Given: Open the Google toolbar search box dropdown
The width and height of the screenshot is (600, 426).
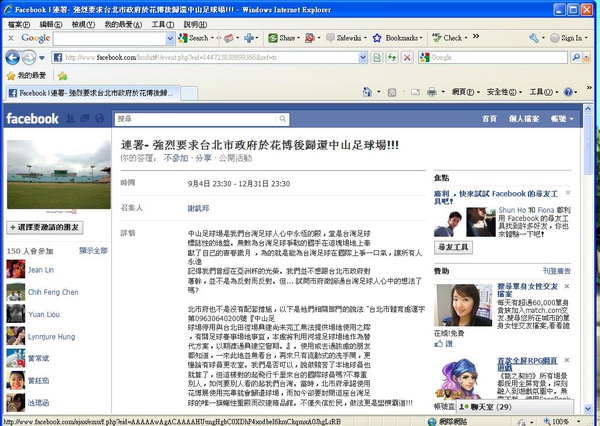Looking at the screenshot, I should [170, 38].
